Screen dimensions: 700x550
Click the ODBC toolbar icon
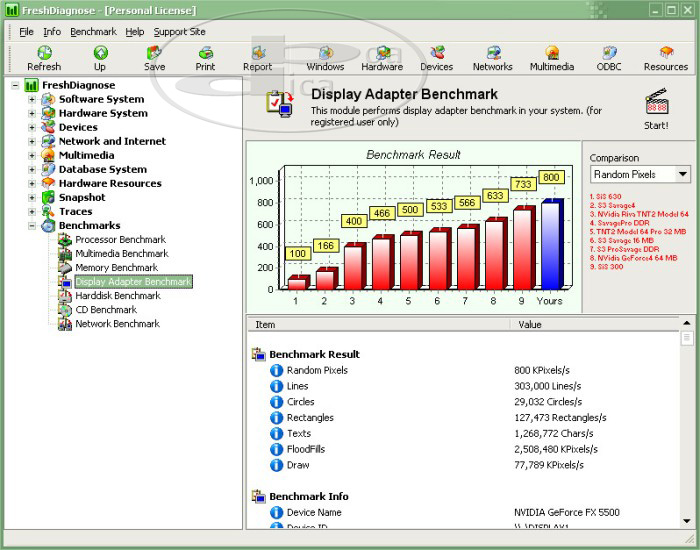pos(609,58)
